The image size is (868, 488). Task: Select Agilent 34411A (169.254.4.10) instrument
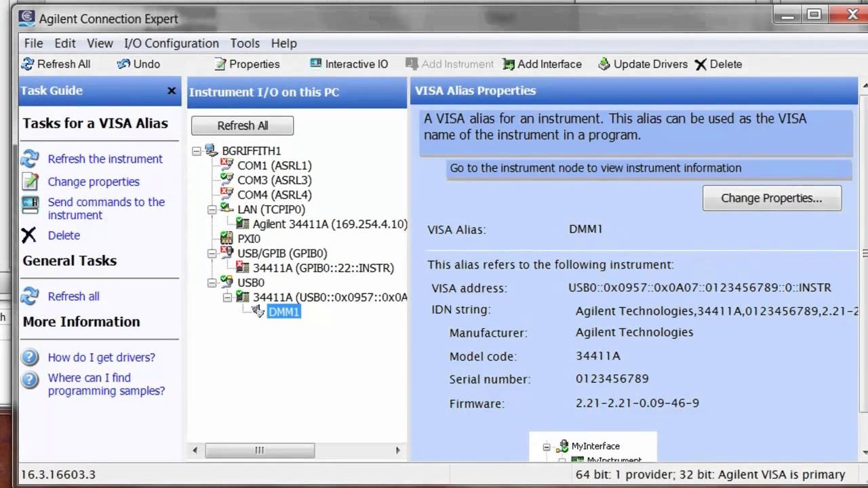pyautogui.click(x=330, y=224)
